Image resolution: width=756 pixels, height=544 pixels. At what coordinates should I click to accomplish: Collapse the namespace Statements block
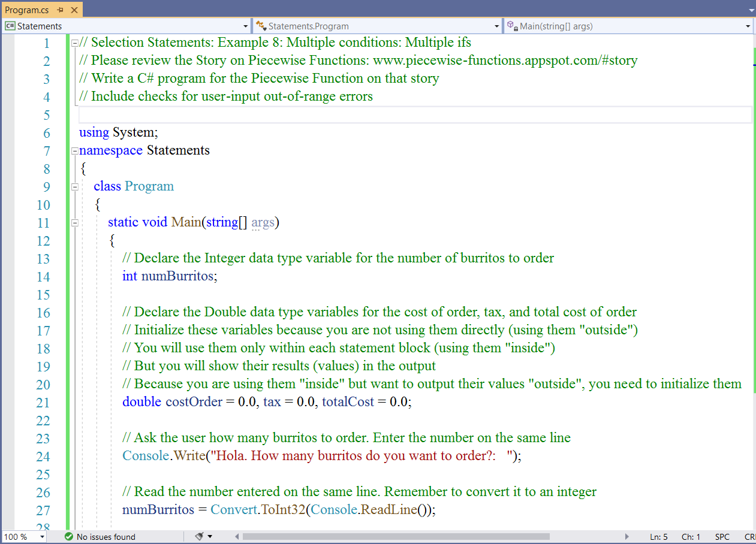coord(74,151)
